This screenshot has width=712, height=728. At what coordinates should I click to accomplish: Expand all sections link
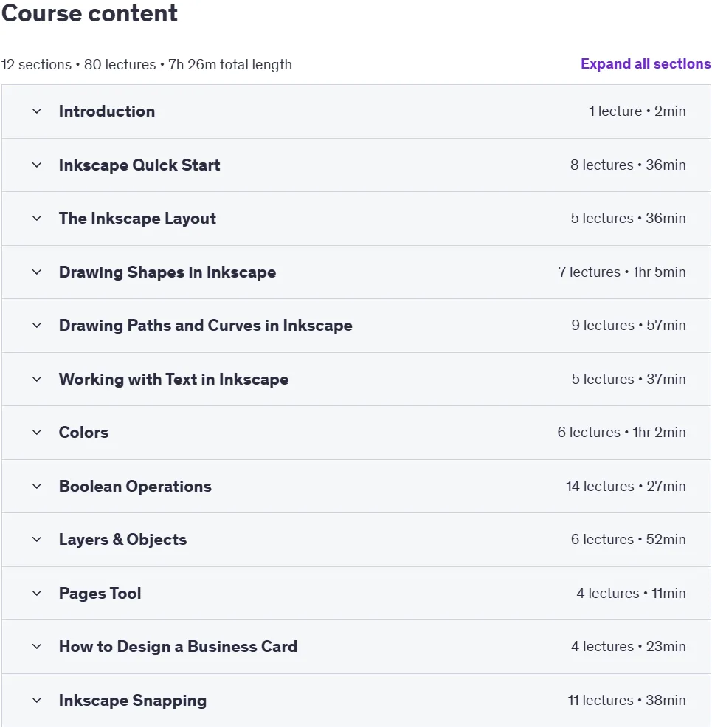[x=645, y=64]
